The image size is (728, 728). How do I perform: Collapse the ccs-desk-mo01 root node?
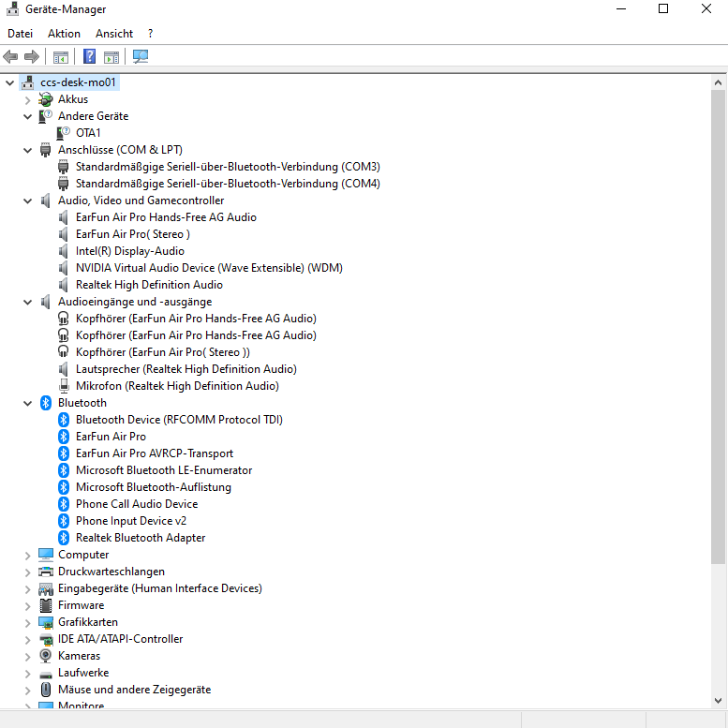(x=9, y=82)
